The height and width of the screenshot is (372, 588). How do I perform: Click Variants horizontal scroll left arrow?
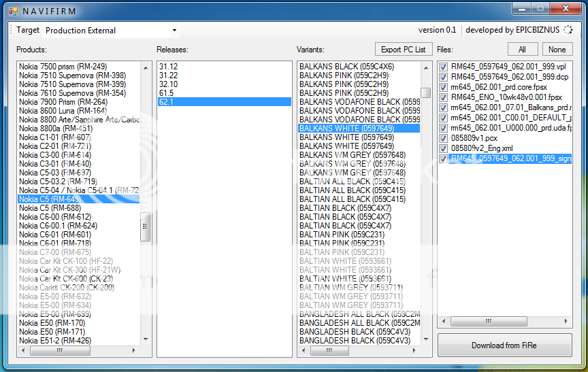[x=304, y=351]
